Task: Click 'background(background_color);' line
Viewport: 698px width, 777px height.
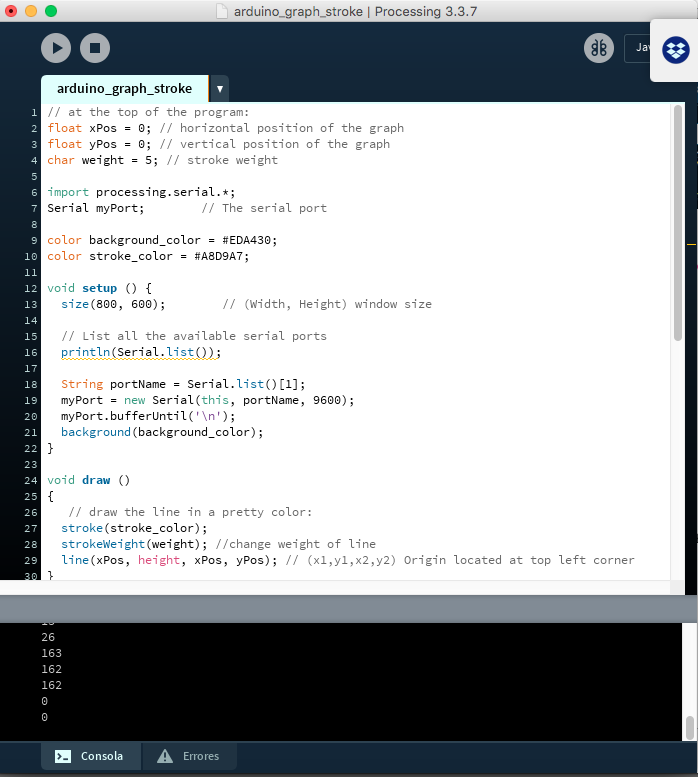Action: point(162,432)
